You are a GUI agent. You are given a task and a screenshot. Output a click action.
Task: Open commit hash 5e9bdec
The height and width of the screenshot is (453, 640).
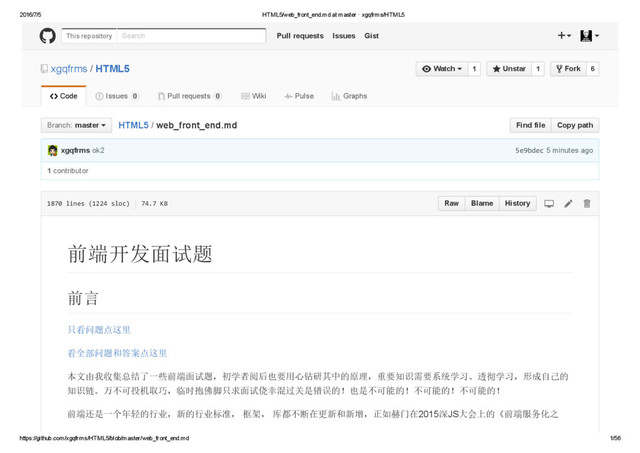(529, 150)
